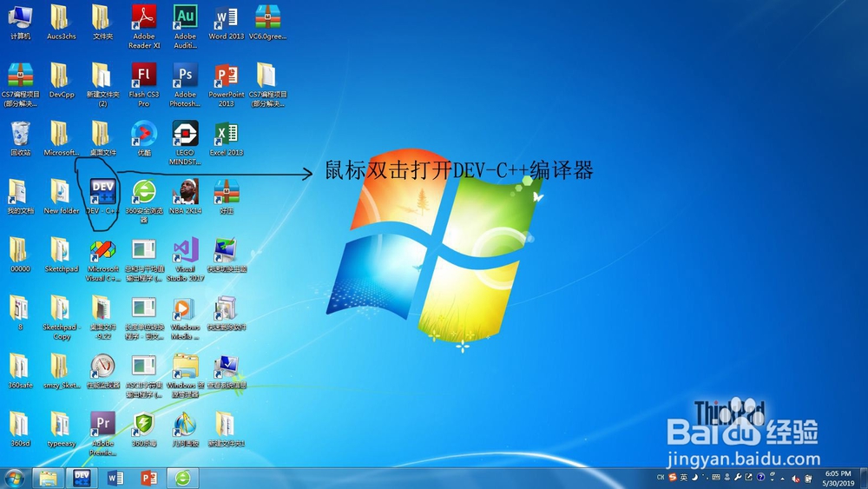Select the 桌面文件-9.22 folder
868x489 pixels.
[102, 317]
